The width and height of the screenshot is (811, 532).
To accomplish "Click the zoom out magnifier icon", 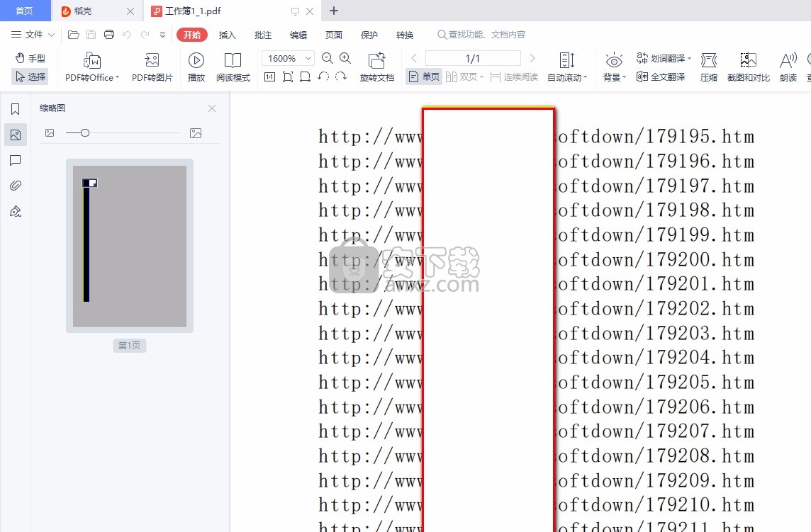I will 328,58.
